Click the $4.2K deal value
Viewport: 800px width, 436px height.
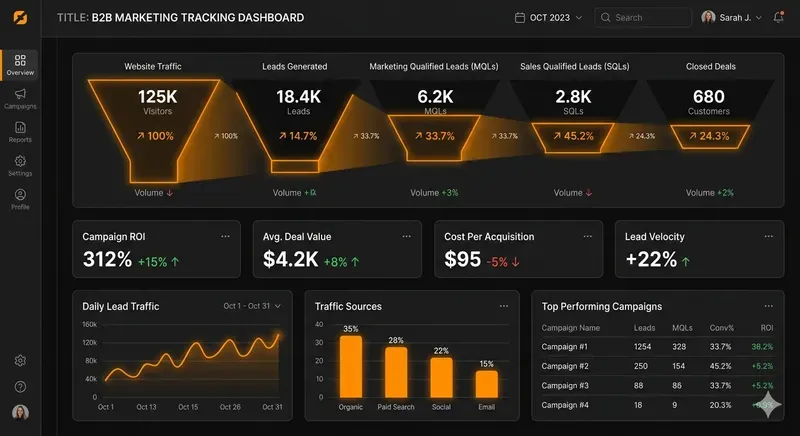pyautogui.click(x=291, y=259)
